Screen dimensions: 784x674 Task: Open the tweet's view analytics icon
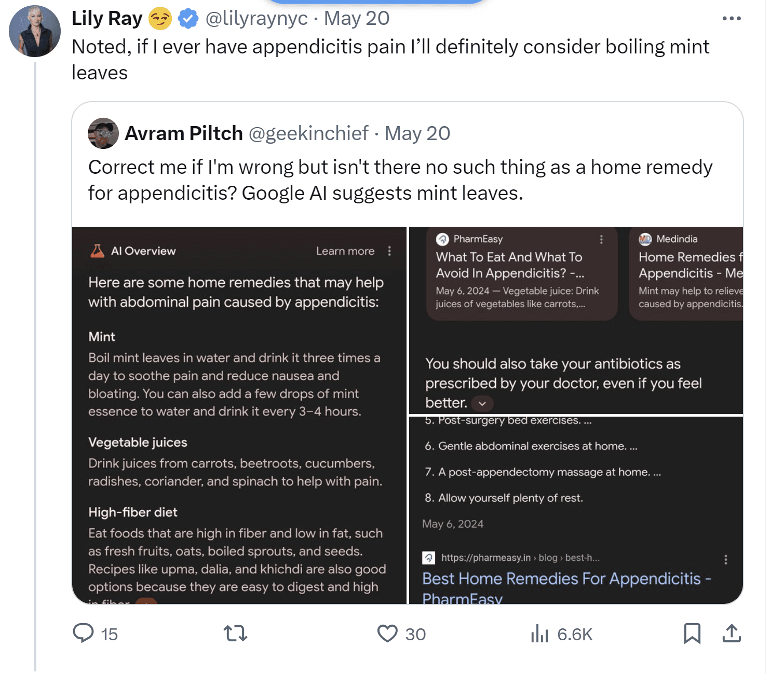point(540,634)
